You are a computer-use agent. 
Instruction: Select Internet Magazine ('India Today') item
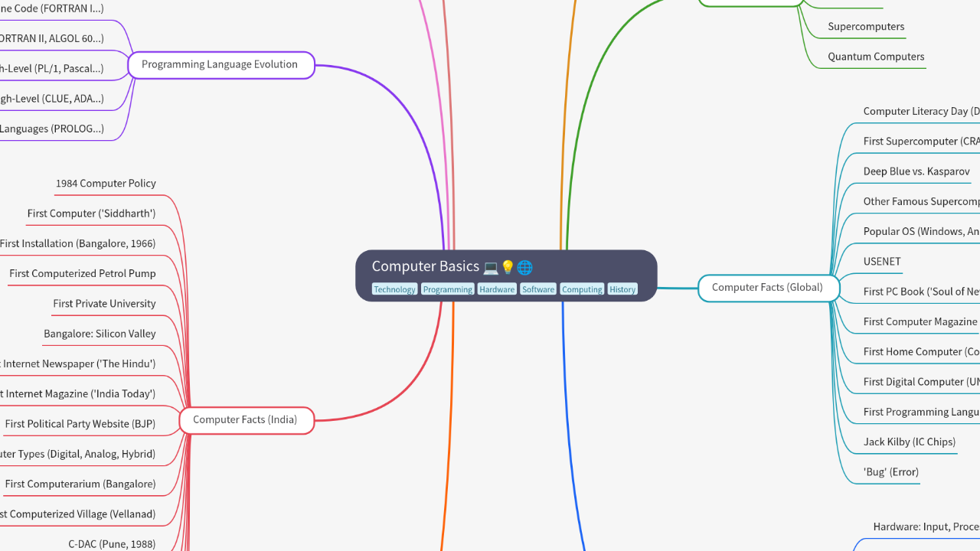click(x=77, y=394)
